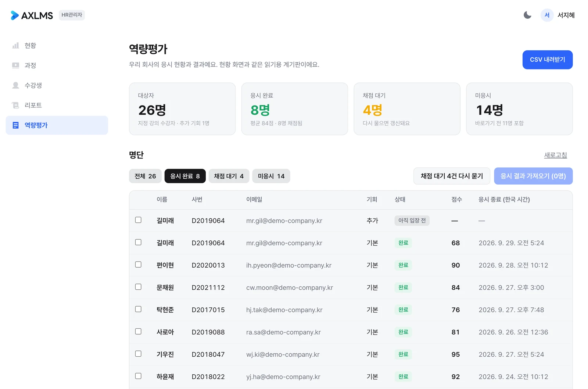Click the 상태 column header
Viewport: 588px width, 389px height.
400,199
